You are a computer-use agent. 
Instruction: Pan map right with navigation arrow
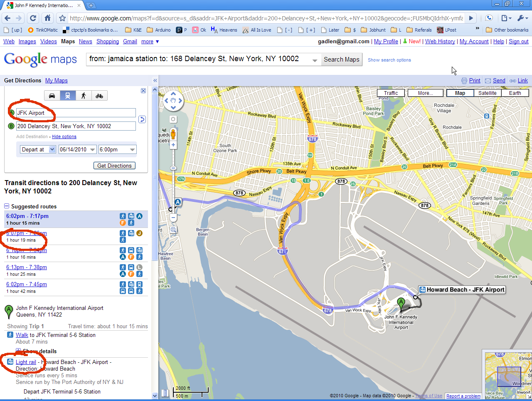pyautogui.click(x=180, y=100)
